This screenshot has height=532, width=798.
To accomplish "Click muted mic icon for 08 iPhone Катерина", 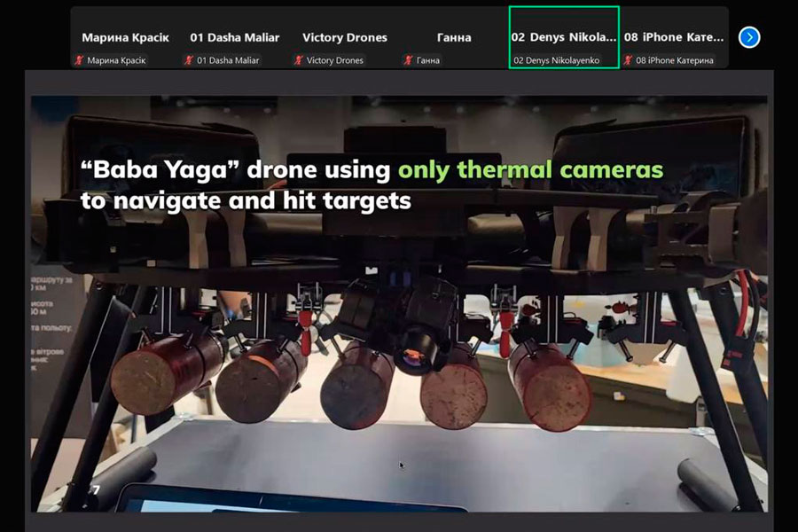I will coord(628,60).
